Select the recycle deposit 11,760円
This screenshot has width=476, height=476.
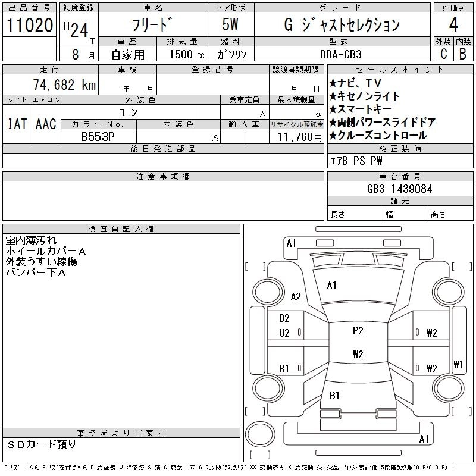pyautogui.click(x=299, y=137)
